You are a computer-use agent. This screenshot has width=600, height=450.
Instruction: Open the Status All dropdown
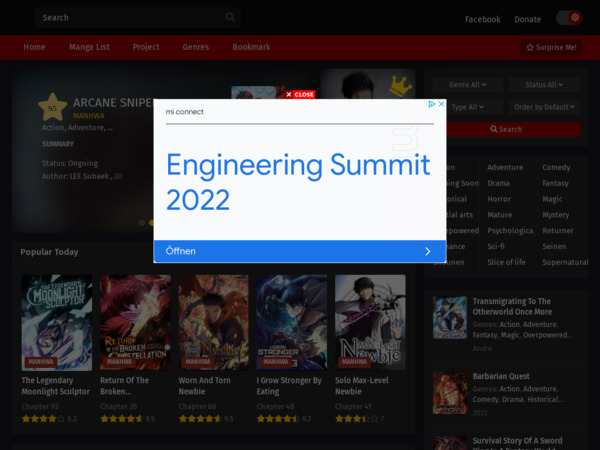coord(544,85)
